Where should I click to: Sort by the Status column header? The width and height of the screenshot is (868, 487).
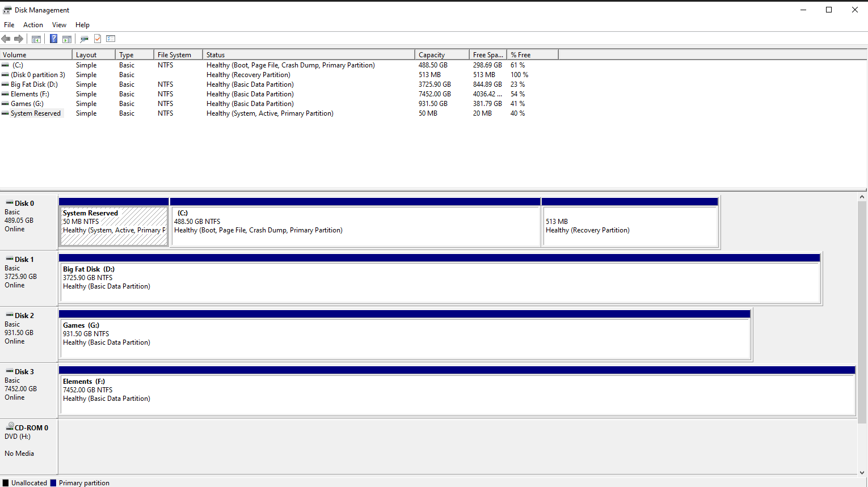click(309, 55)
